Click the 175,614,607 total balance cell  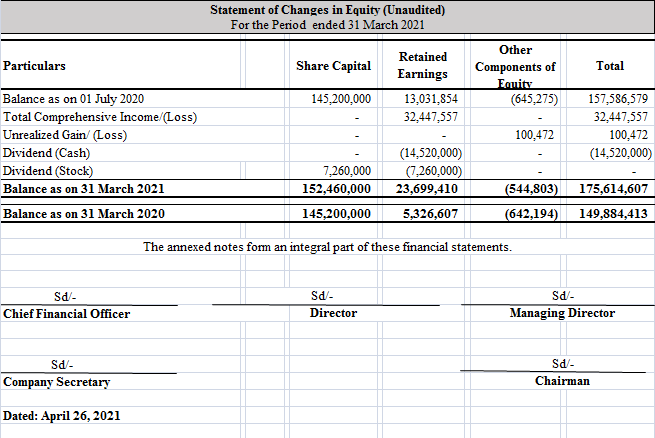point(613,188)
